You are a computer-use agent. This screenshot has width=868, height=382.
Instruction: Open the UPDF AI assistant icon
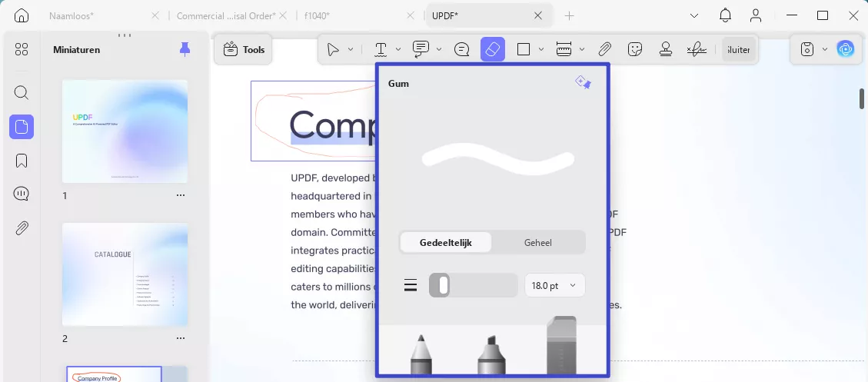point(845,49)
